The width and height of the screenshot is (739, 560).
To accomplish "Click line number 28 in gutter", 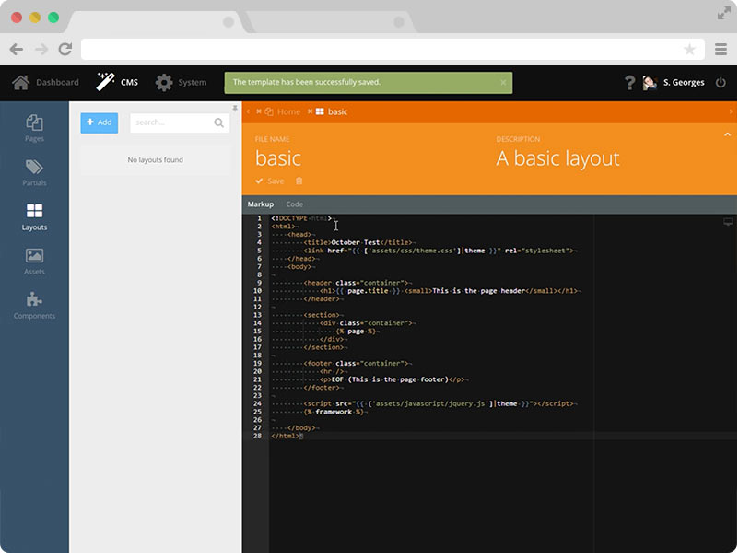I will click(257, 437).
